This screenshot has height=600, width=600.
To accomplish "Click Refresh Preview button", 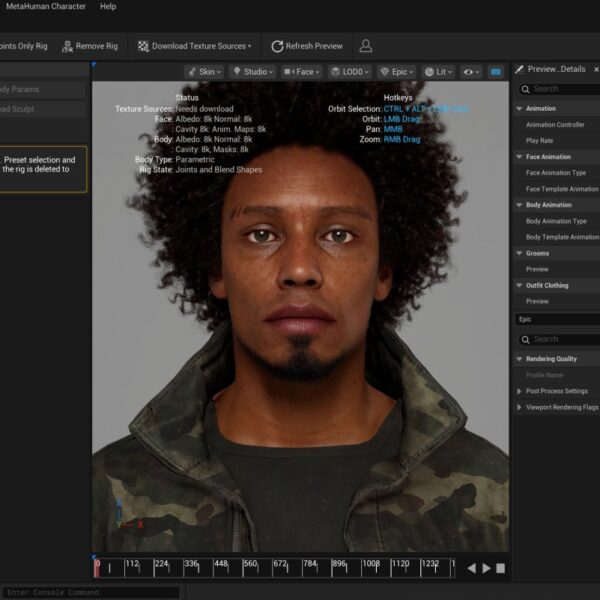I will (307, 46).
